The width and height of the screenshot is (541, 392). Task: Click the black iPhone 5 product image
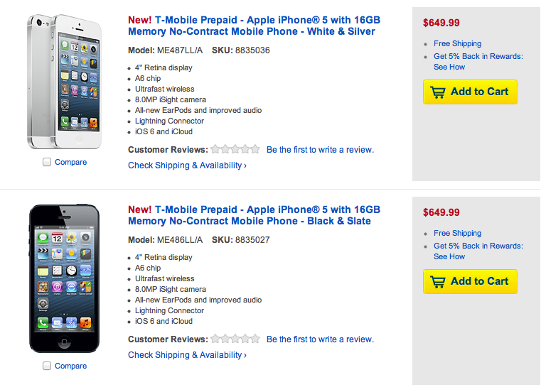pyautogui.click(x=65, y=278)
